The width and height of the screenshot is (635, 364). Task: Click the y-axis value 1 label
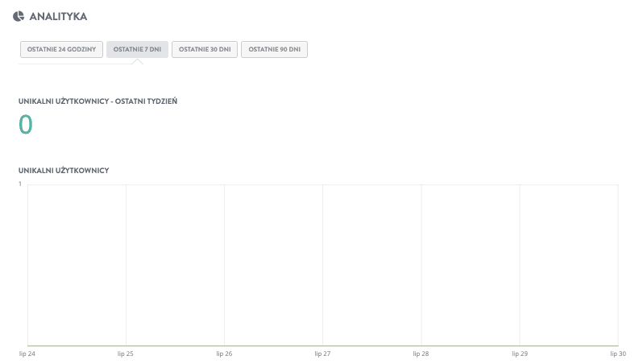tap(20, 184)
